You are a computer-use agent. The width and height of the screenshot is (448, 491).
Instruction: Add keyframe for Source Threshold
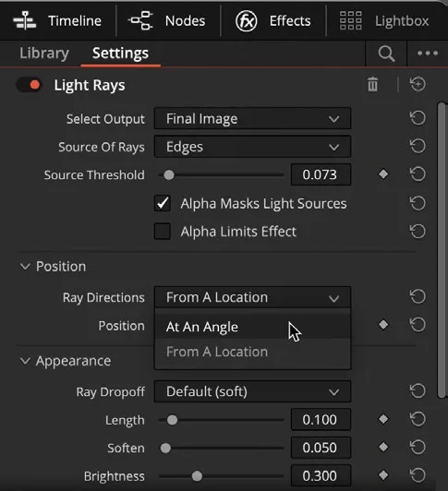[x=383, y=174]
